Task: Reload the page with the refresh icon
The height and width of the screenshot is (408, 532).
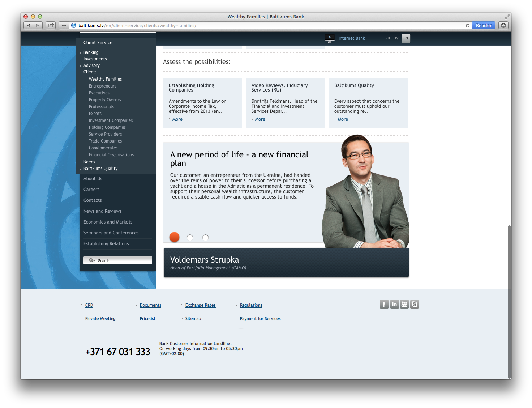Action: point(468,25)
